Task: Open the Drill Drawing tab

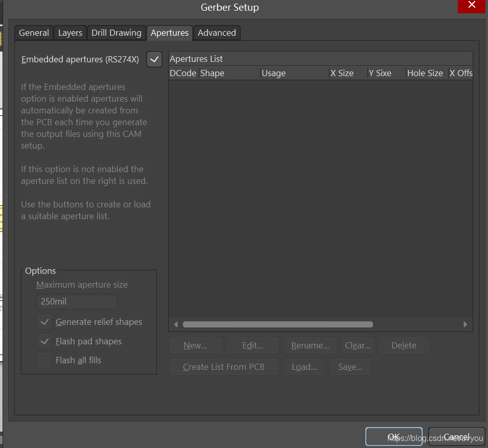Action: pyautogui.click(x=116, y=33)
